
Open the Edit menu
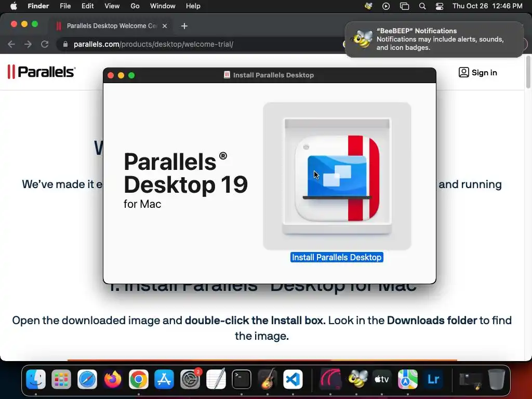[x=87, y=6]
